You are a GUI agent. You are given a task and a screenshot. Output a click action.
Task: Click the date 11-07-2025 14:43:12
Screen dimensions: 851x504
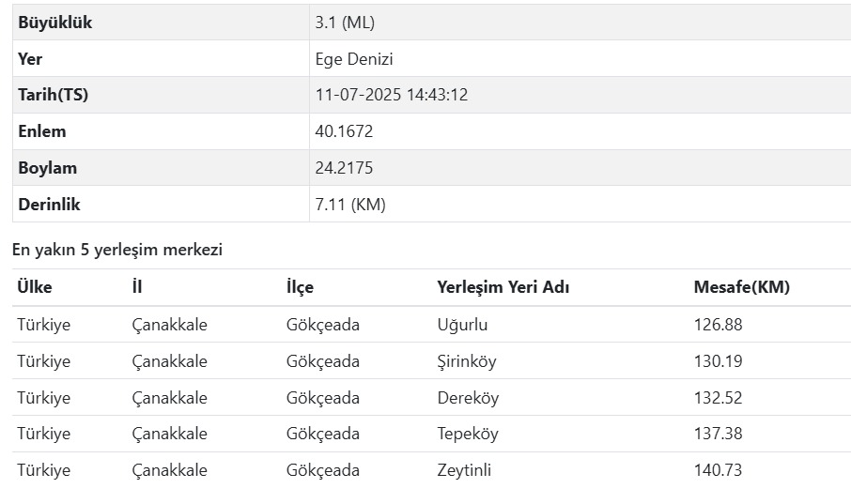tap(392, 95)
